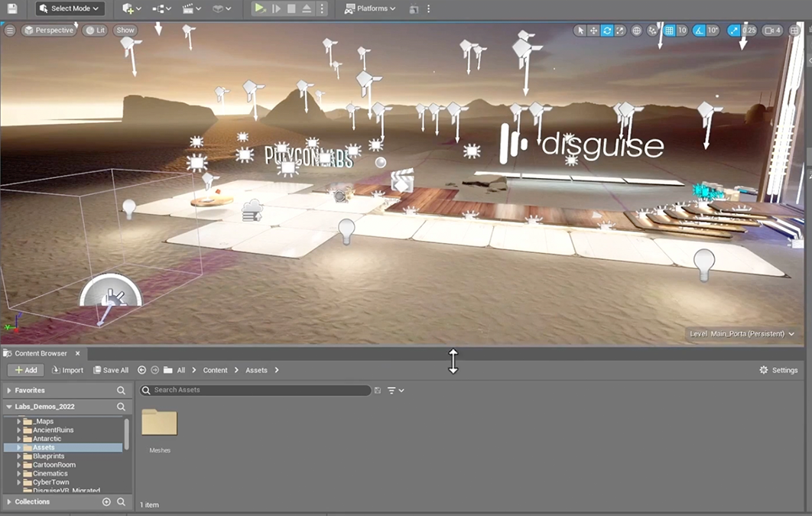Close the Content Browser tab
Viewport: 812px width, 516px height.
[78, 353]
